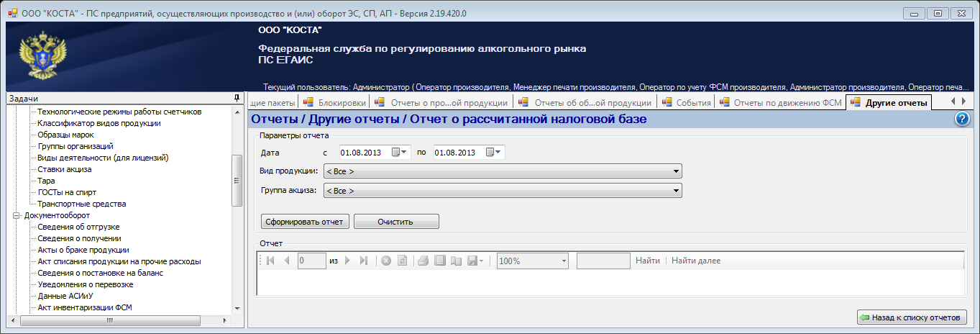Select the Другие отчеты tab
The image size is (980, 334).
(x=889, y=102)
